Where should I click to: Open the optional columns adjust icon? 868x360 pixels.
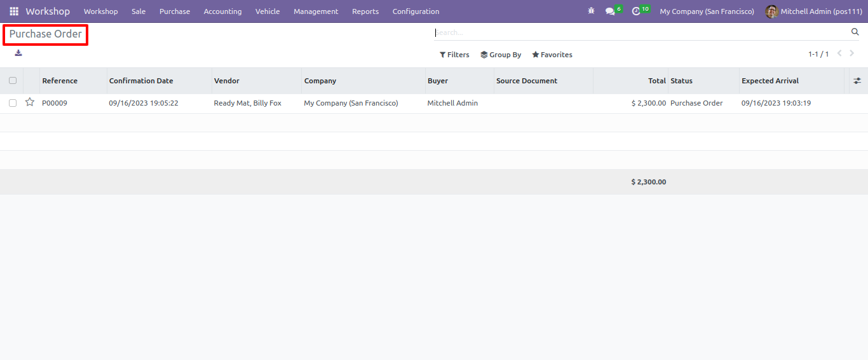(857, 81)
